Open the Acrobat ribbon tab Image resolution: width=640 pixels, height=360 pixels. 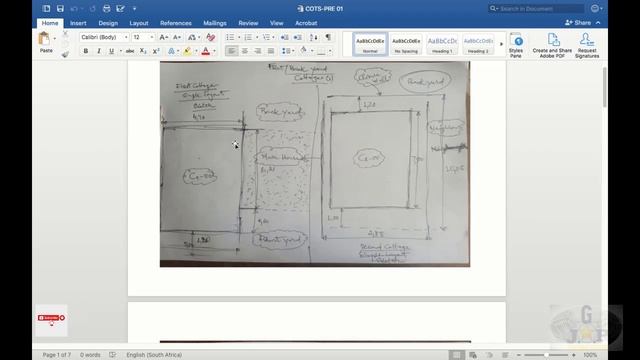coord(306,23)
